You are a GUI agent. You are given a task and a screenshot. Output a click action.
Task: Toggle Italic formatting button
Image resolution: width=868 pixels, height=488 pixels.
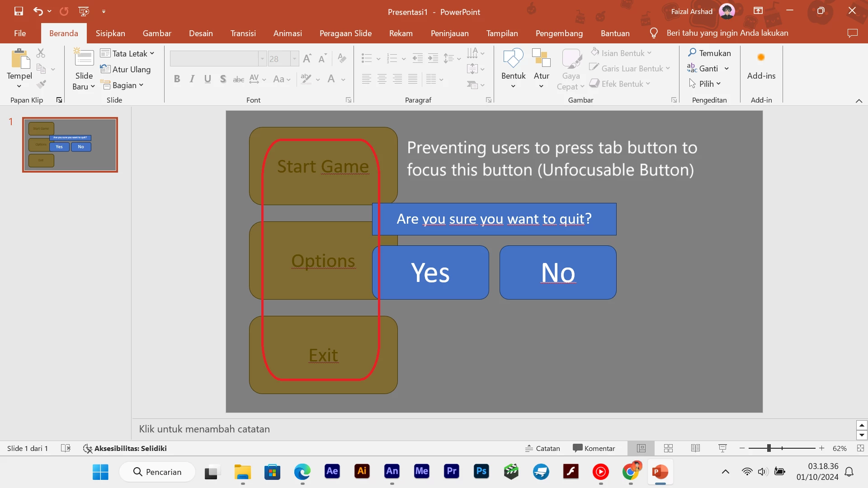tap(192, 79)
